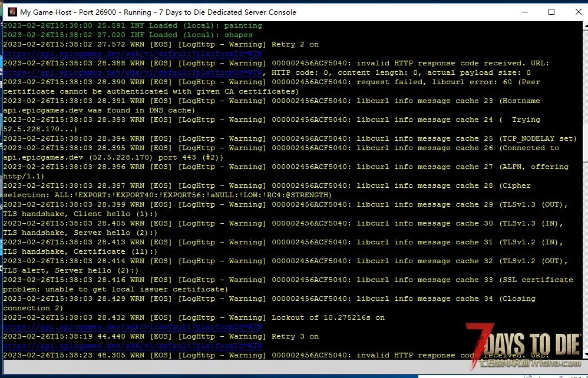Screen dimensions: 588x378
Task: Click the "cache 34 (Closing" line
Action: 269,299
